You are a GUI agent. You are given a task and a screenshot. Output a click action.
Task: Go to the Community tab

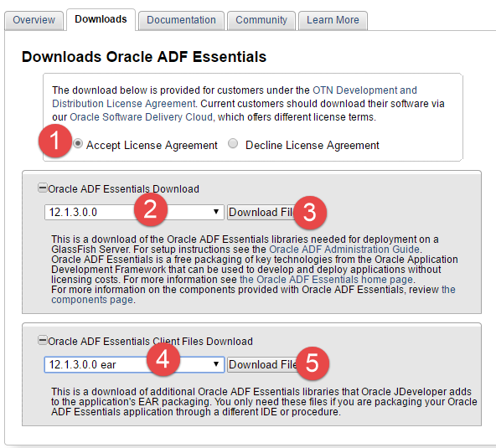261,20
